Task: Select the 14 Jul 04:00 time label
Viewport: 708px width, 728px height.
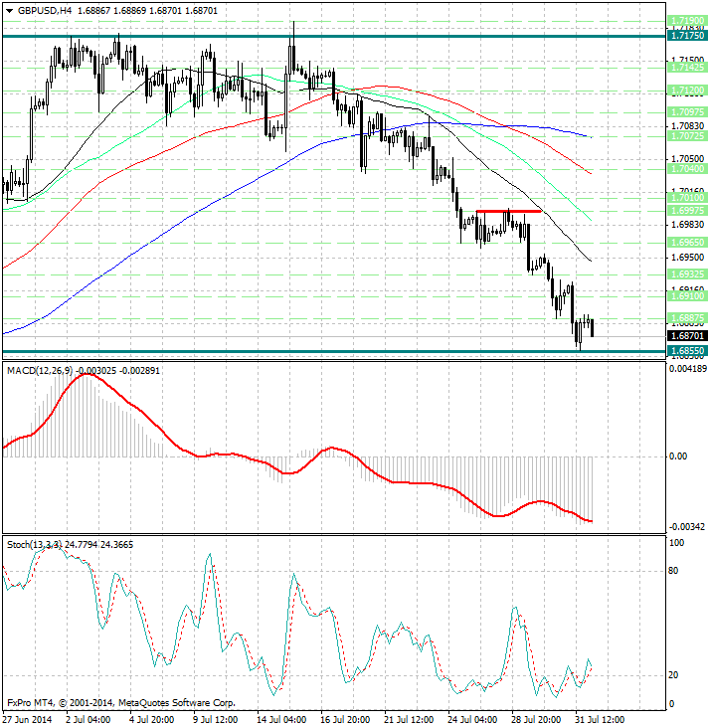Action: (281, 720)
